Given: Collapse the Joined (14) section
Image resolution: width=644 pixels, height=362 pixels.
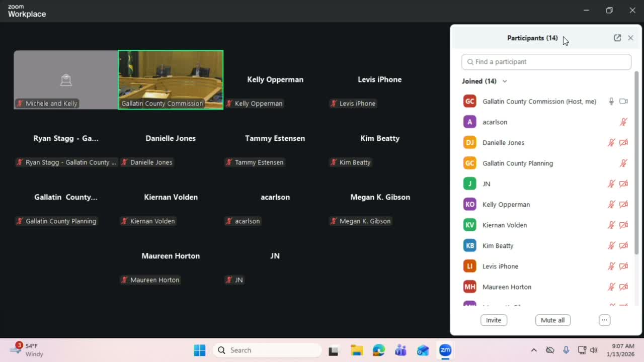Looking at the screenshot, I should point(505,81).
